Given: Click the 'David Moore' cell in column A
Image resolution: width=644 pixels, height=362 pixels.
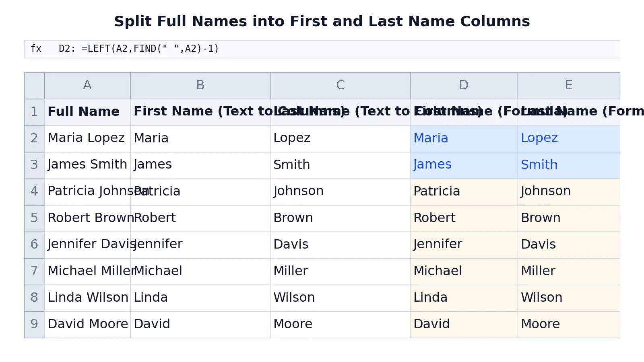Looking at the screenshot, I should pyautogui.click(x=87, y=325).
